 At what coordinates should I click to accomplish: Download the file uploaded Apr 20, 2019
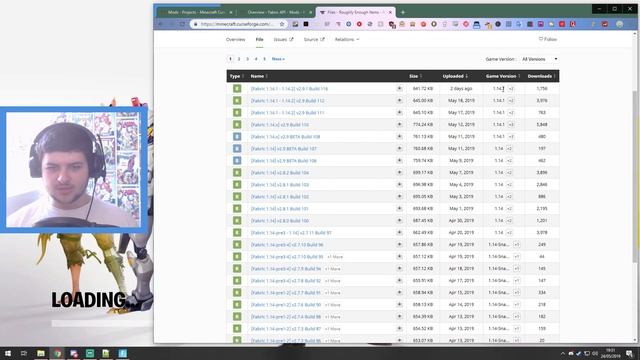pos(399,232)
